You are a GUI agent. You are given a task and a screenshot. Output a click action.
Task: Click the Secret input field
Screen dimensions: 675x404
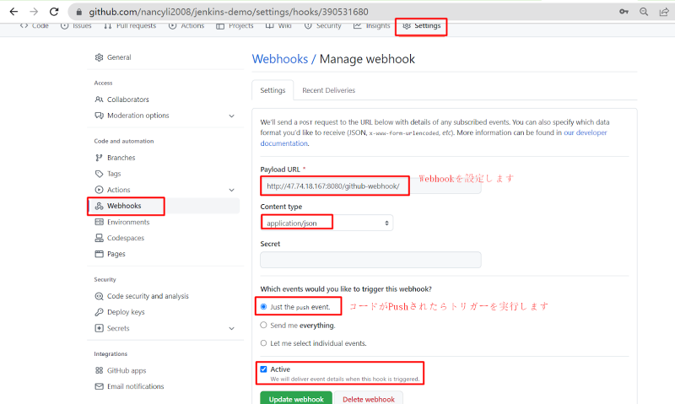tap(371, 260)
